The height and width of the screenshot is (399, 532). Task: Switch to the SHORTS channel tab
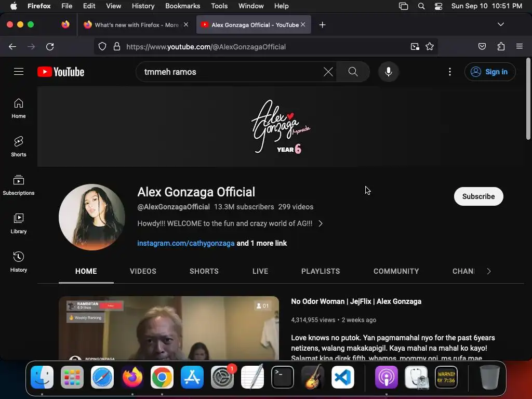click(x=204, y=271)
